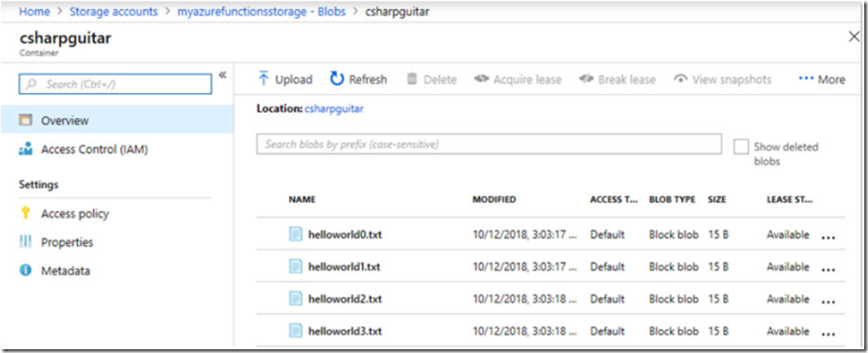Focus the Search (Ctrl+/) input field

[x=115, y=84]
